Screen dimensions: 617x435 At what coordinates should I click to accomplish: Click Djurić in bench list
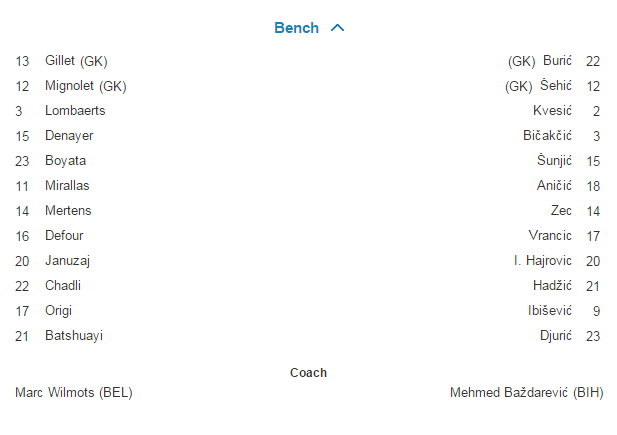tap(556, 336)
